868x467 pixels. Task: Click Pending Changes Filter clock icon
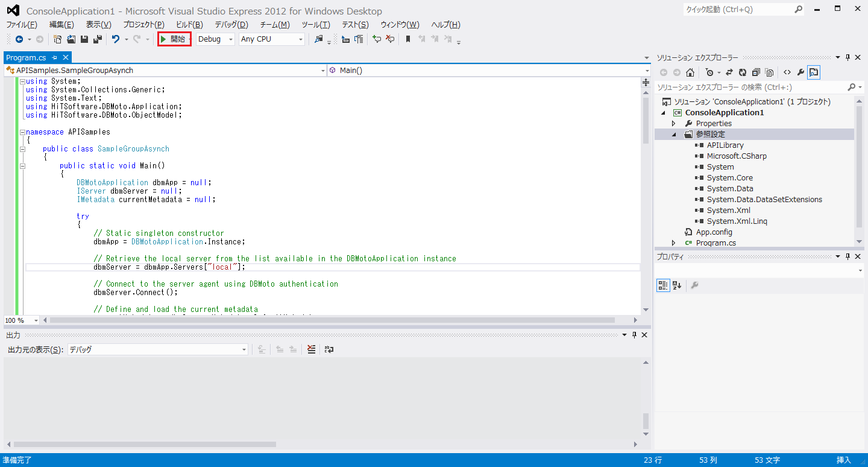(x=709, y=72)
